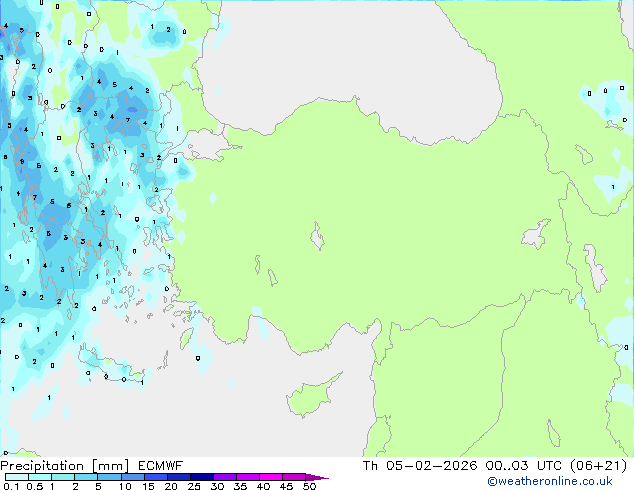
Task: Click the legend label '0.1'
Action: 11,486
